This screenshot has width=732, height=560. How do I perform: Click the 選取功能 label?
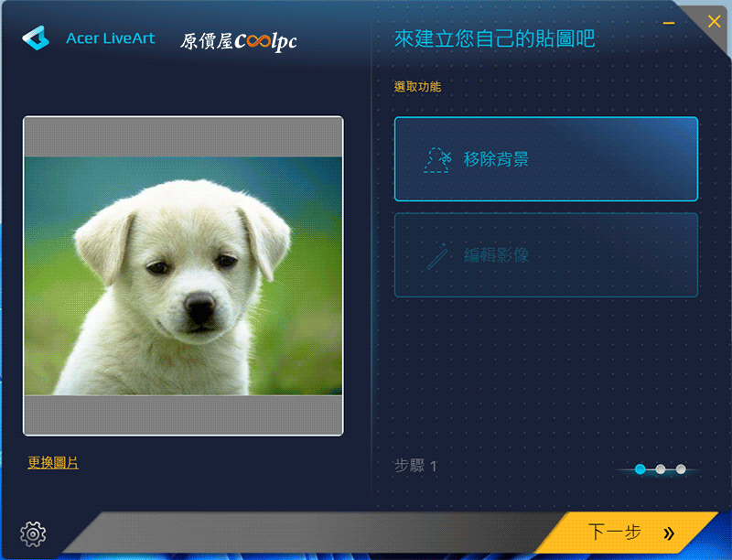(x=417, y=86)
